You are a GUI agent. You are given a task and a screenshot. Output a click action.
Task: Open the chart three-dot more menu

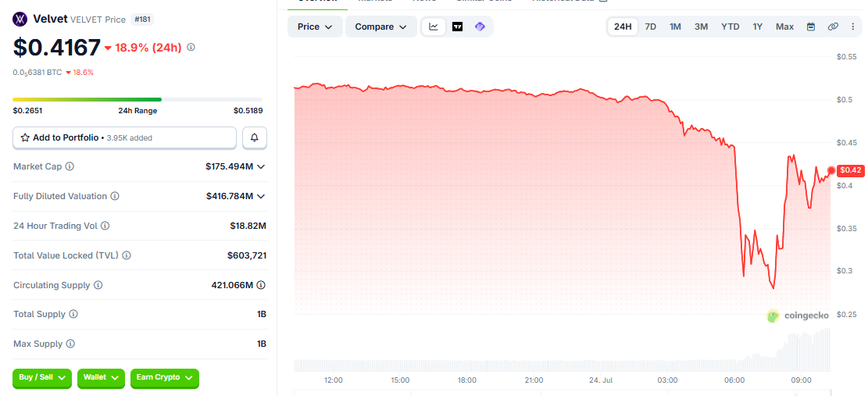point(852,27)
